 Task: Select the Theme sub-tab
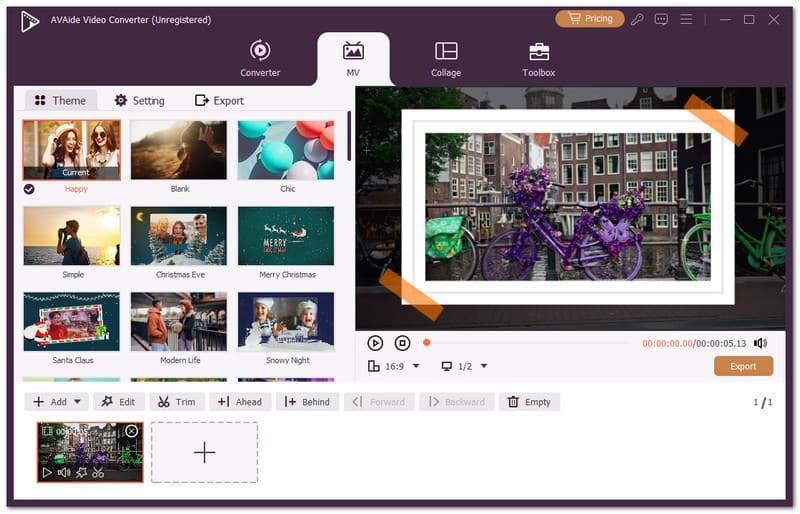point(60,101)
